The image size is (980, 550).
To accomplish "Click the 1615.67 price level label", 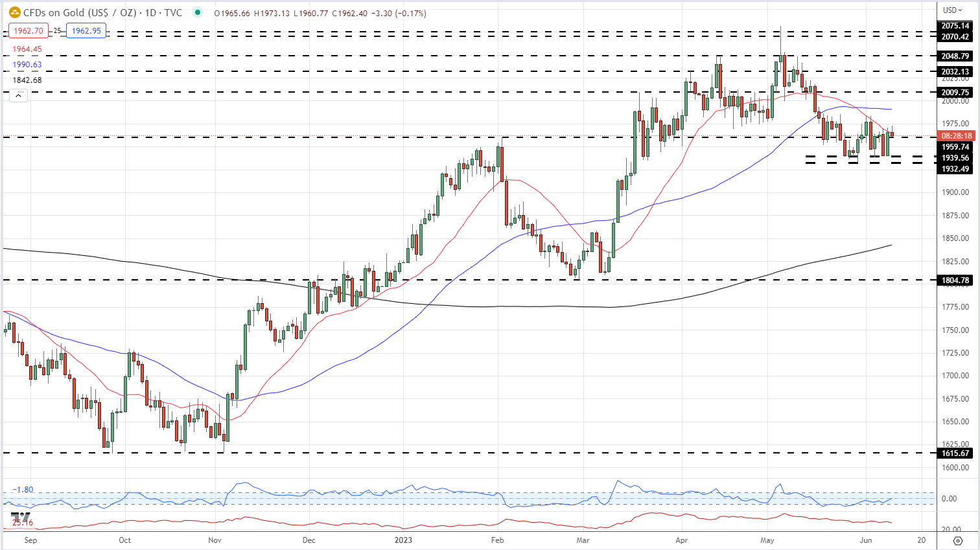I will [955, 453].
